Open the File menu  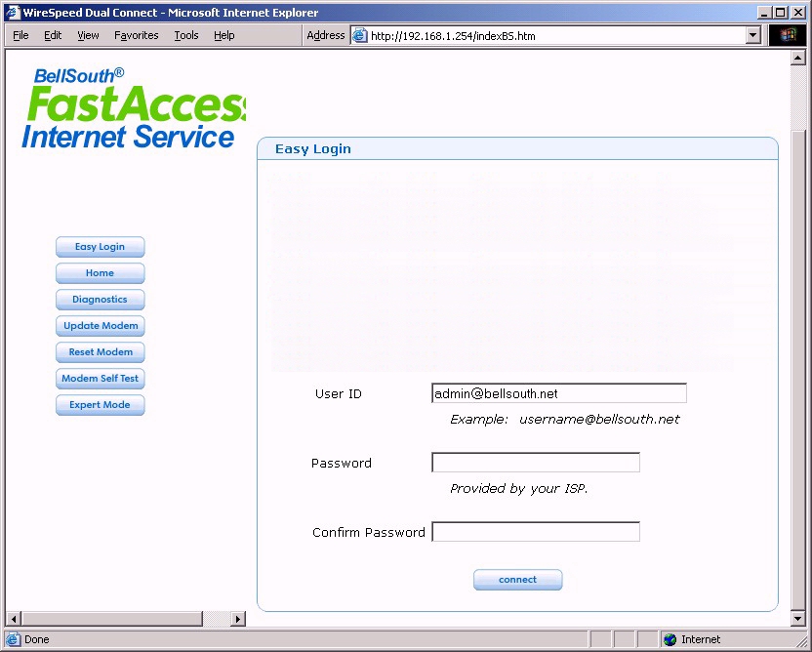pos(20,35)
